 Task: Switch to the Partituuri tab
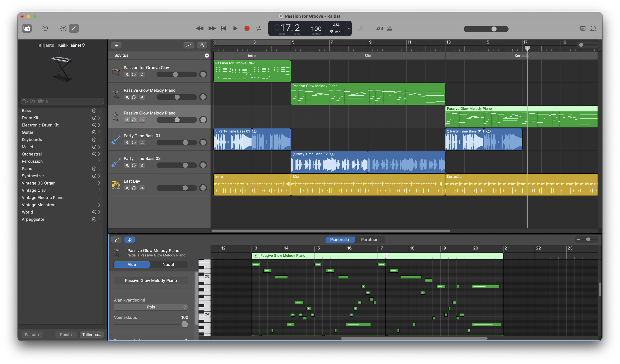(x=370, y=239)
